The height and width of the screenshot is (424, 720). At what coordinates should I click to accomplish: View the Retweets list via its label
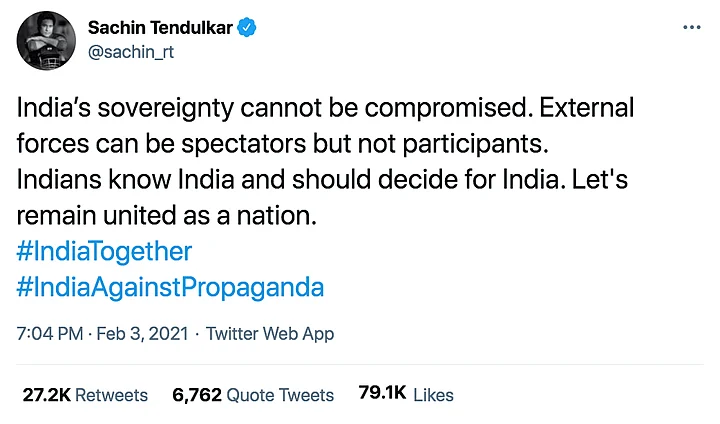pos(111,395)
